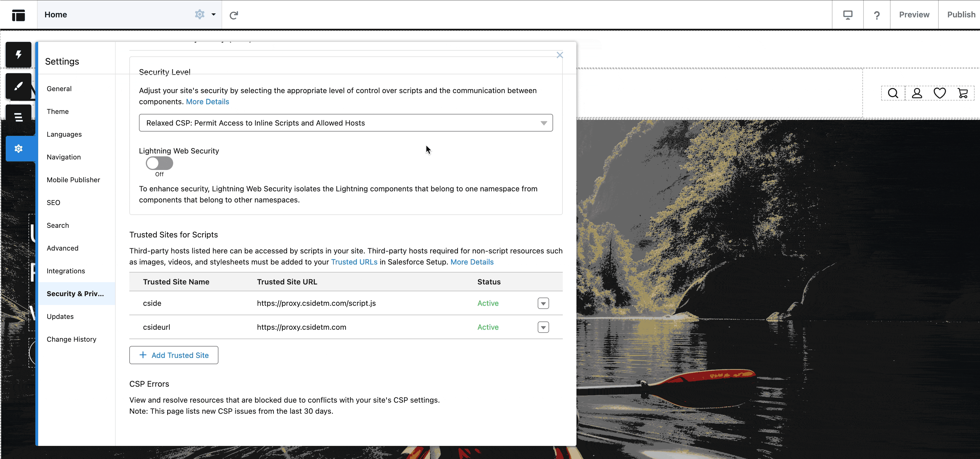Switch to desktop view mode
This screenshot has height=459, width=980.
tap(848, 15)
